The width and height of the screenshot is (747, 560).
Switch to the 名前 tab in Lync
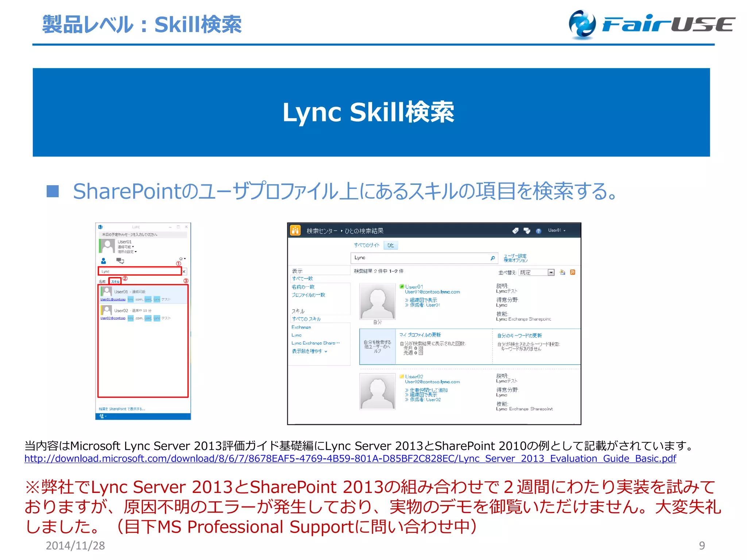(102, 281)
